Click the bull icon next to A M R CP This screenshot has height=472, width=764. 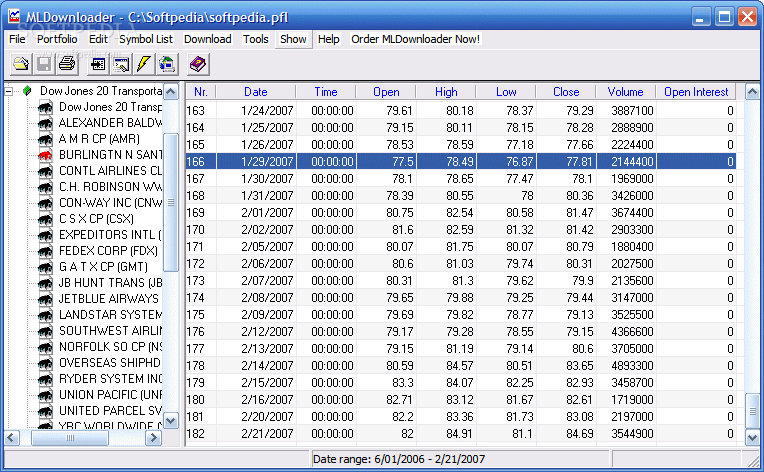tap(45, 139)
